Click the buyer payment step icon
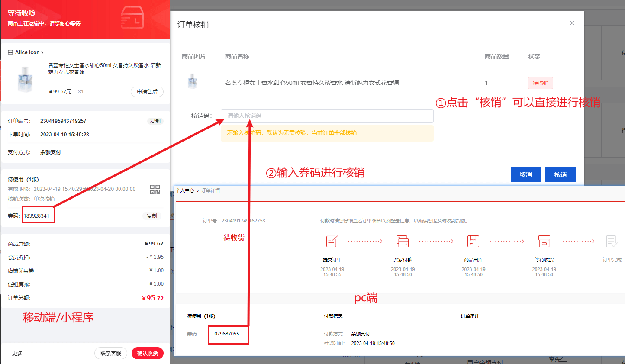 [403, 241]
